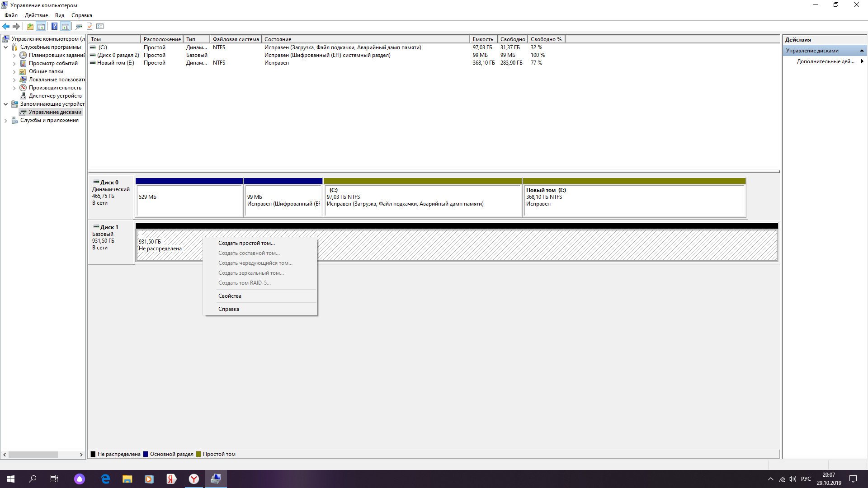
Task: Collapse the Storage devices tree node
Action: click(x=6, y=104)
